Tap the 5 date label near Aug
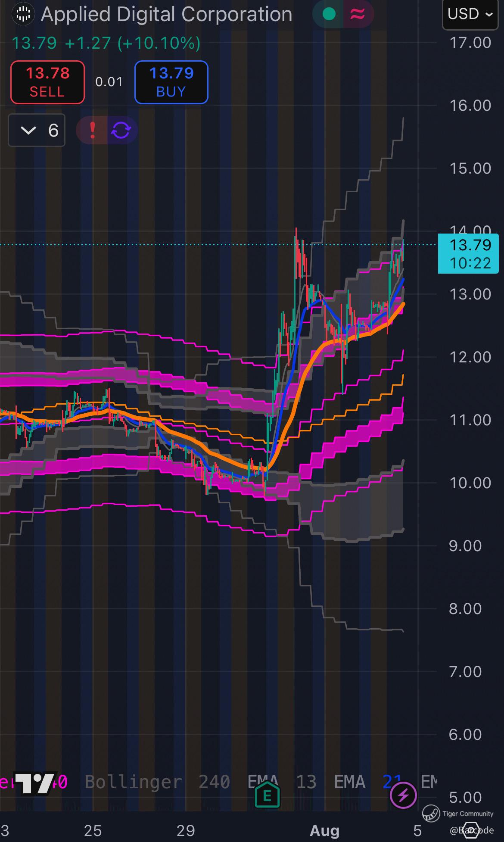The height and width of the screenshot is (842, 504). coord(417,830)
